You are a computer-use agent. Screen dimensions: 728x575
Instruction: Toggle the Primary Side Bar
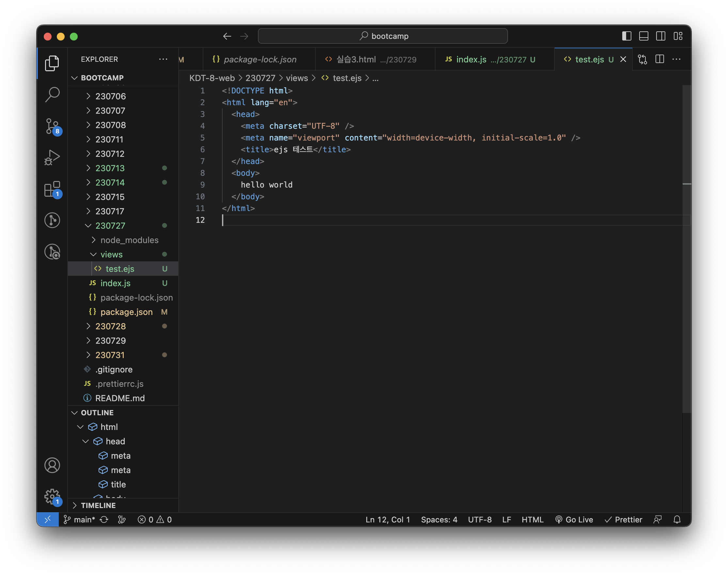pos(627,36)
